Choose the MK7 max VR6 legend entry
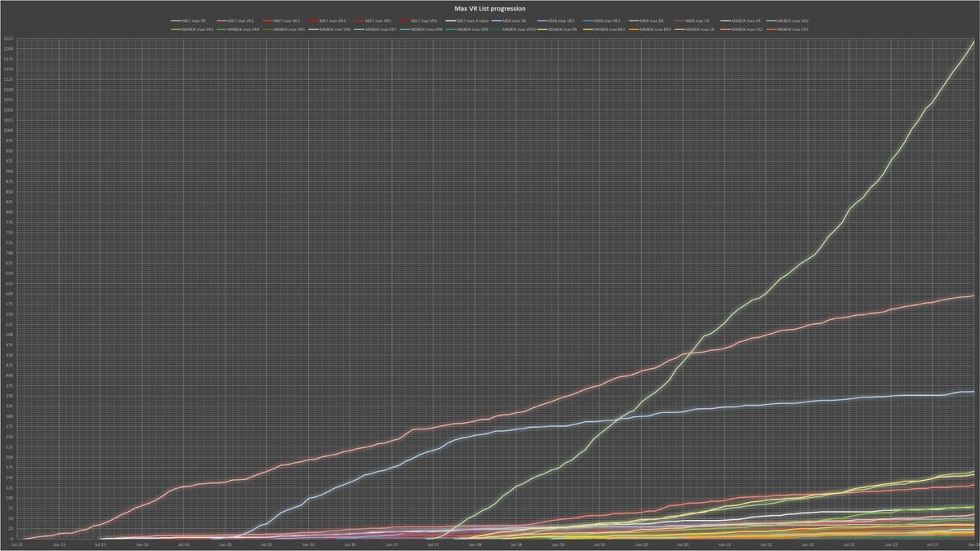This screenshot has width=980, height=551. [418, 20]
